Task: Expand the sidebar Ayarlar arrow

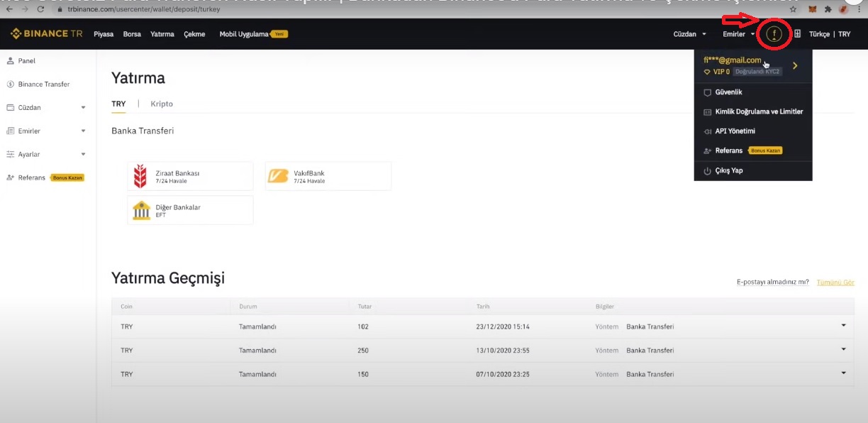Action: pyautogui.click(x=83, y=154)
